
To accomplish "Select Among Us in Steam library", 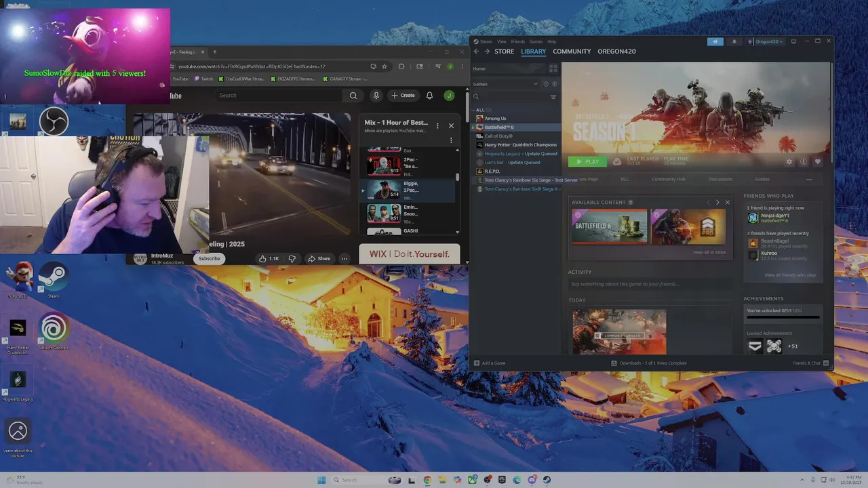I will point(495,119).
